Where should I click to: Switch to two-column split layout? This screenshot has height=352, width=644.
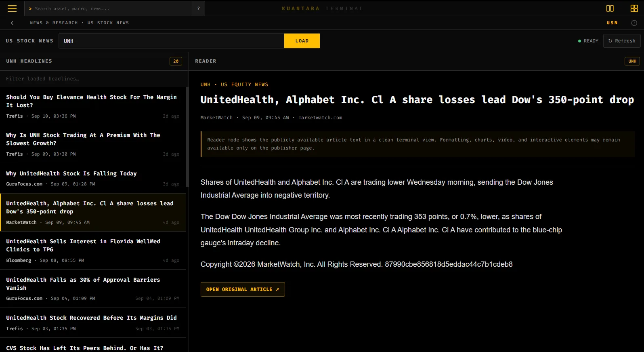pyautogui.click(x=610, y=8)
